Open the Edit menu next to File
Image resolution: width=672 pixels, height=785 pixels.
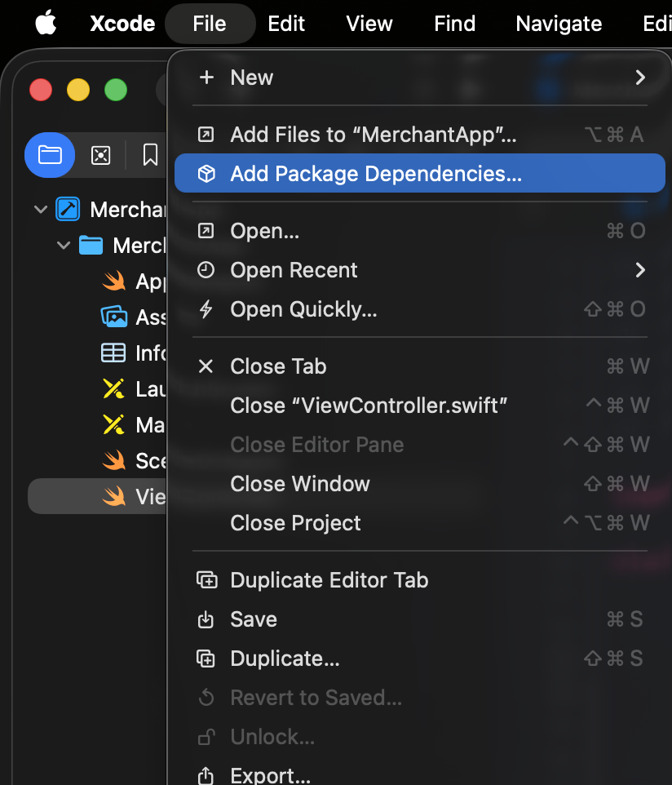click(x=286, y=24)
